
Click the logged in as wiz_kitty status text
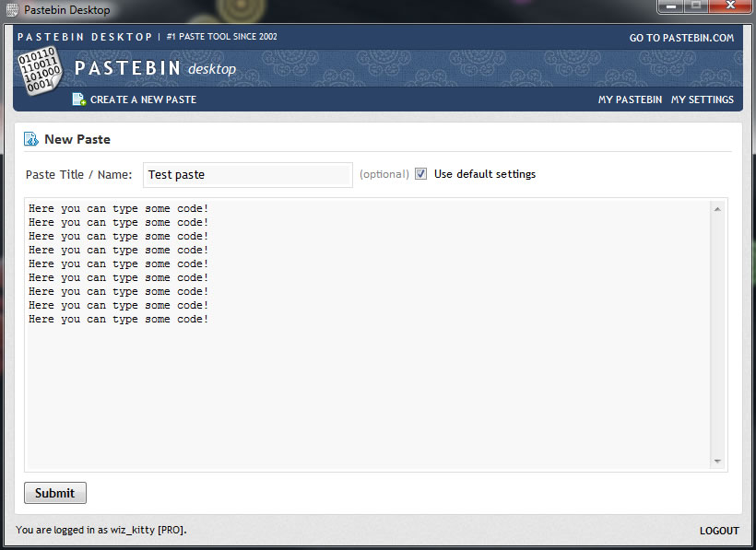[x=100, y=530]
